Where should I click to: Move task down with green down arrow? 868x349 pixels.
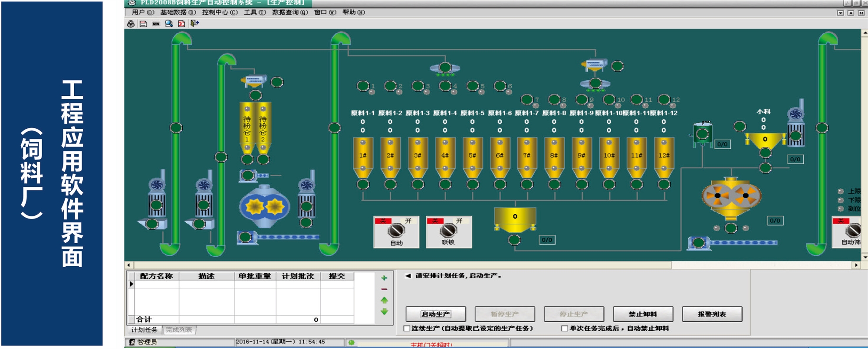tap(384, 311)
